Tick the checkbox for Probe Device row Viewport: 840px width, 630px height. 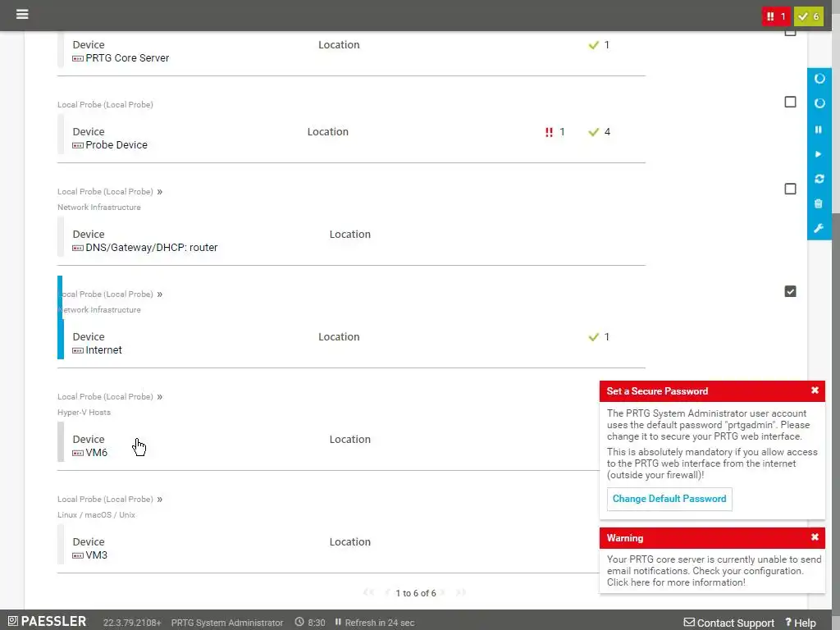[790, 102]
